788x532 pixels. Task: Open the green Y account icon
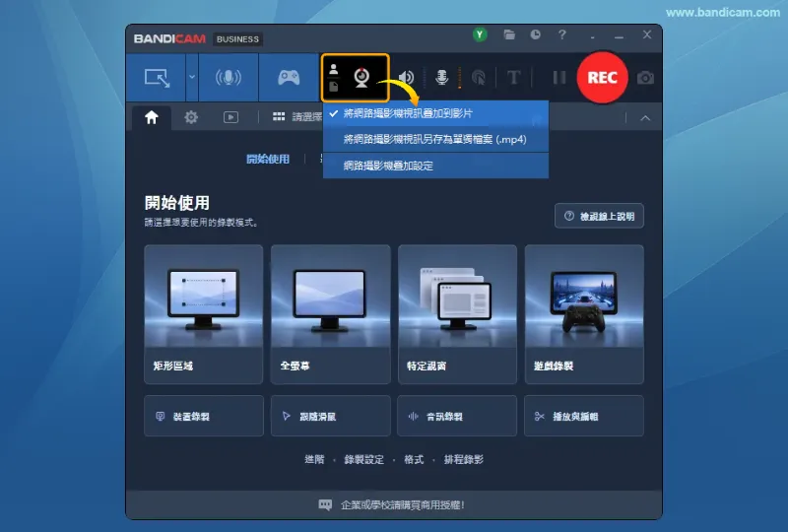(x=480, y=34)
